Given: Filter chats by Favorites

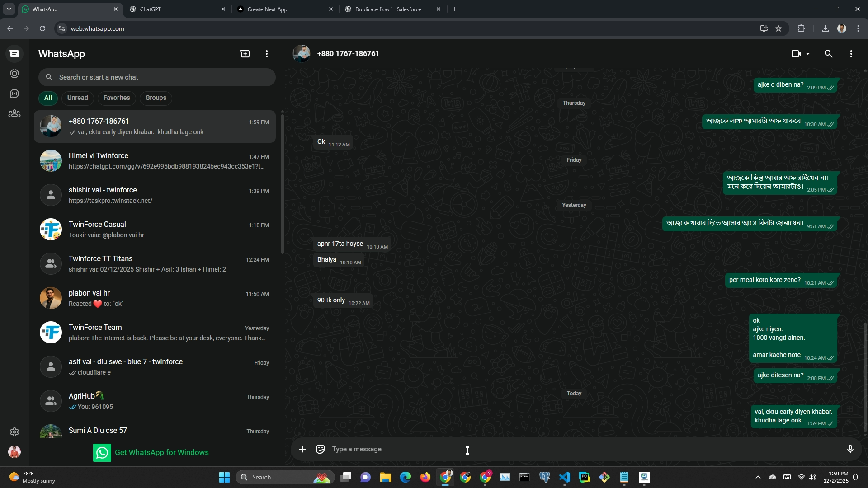Looking at the screenshot, I should pyautogui.click(x=116, y=98).
